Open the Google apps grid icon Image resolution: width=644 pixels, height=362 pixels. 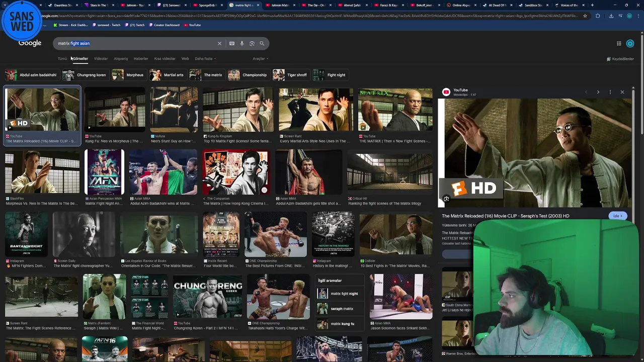(x=619, y=44)
